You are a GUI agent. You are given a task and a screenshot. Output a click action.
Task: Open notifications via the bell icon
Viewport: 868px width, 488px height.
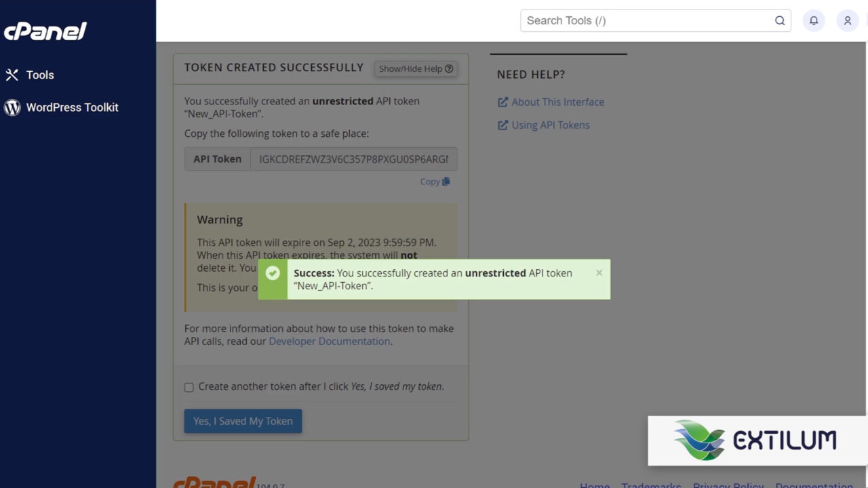point(814,20)
